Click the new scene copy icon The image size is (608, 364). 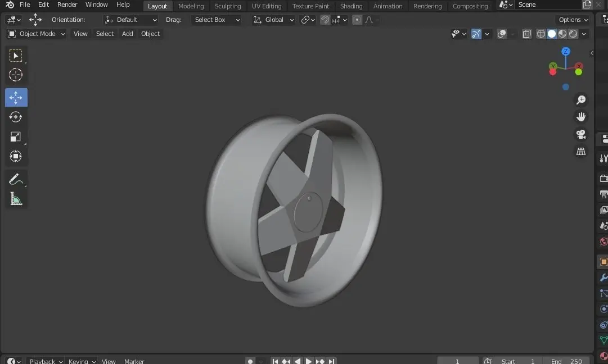point(587,4)
